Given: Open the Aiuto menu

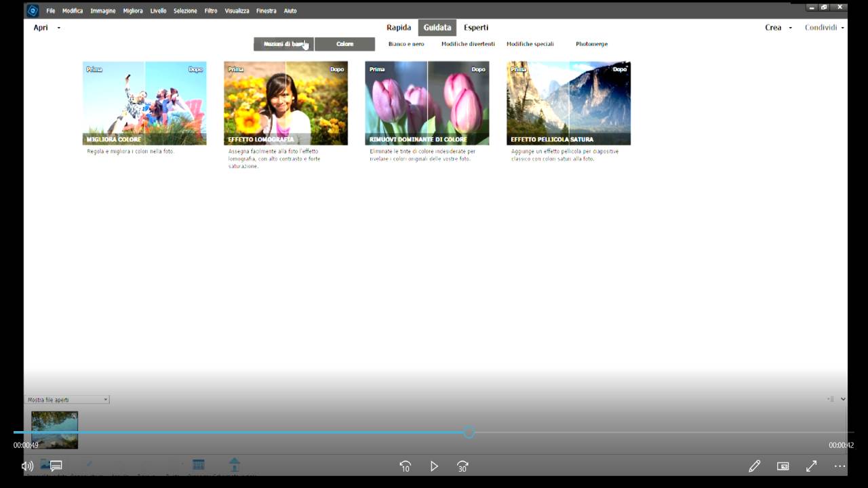Looking at the screenshot, I should point(290,11).
